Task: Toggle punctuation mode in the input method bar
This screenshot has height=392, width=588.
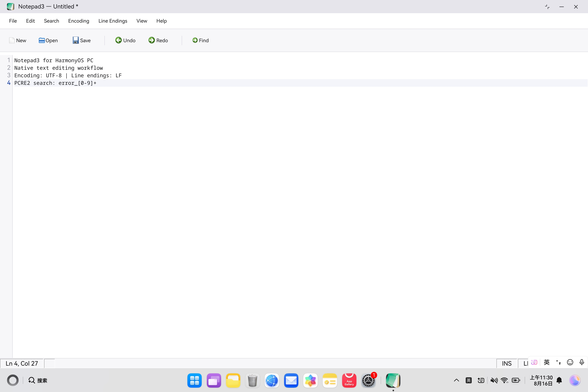Action: 558,362
